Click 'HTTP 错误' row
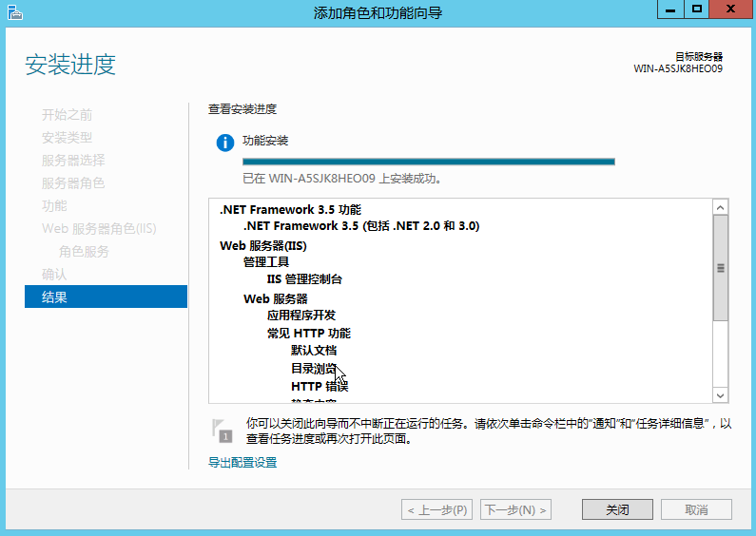The width and height of the screenshot is (756, 536). click(320, 387)
